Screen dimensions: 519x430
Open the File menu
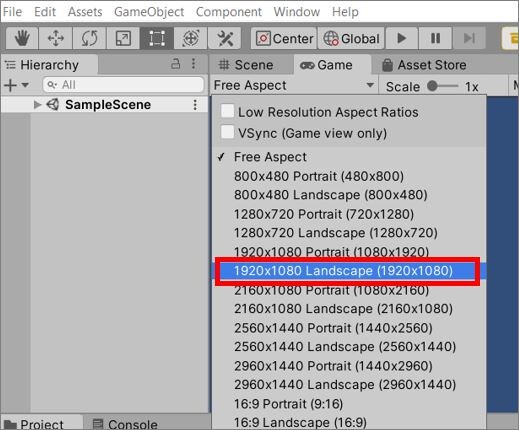[12, 12]
